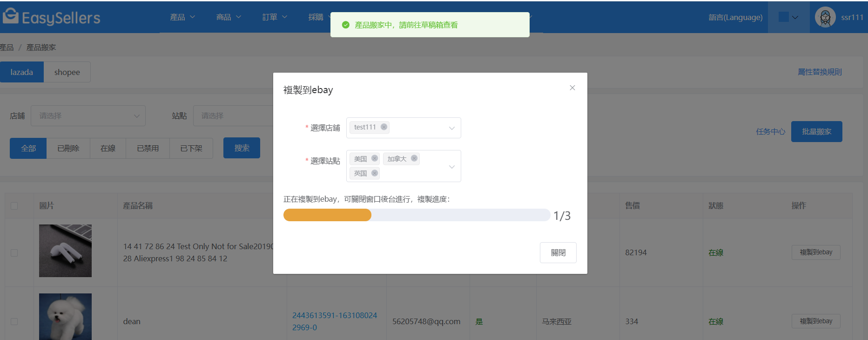
Task: Click the green success check icon
Action: click(346, 25)
